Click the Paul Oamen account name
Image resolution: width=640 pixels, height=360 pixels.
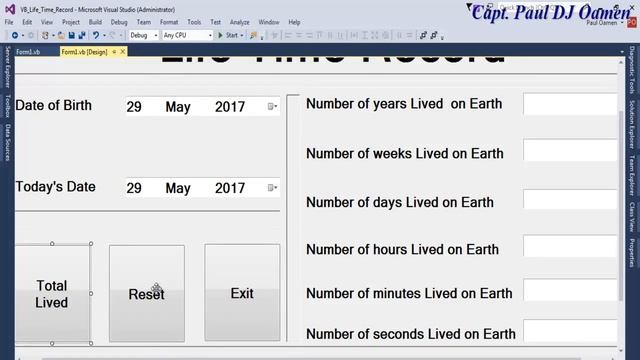(602, 23)
